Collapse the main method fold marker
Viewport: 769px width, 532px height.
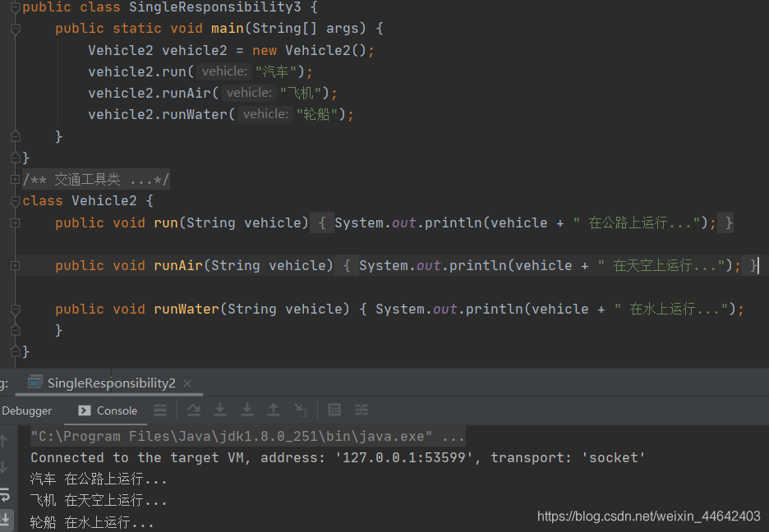(x=16, y=30)
